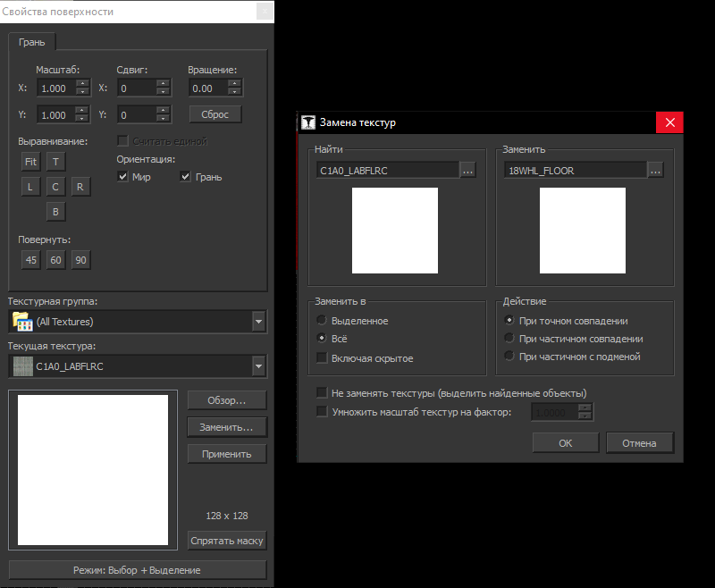
Task: Decrease Масштаб Y with down spinner
Action: pos(82,119)
